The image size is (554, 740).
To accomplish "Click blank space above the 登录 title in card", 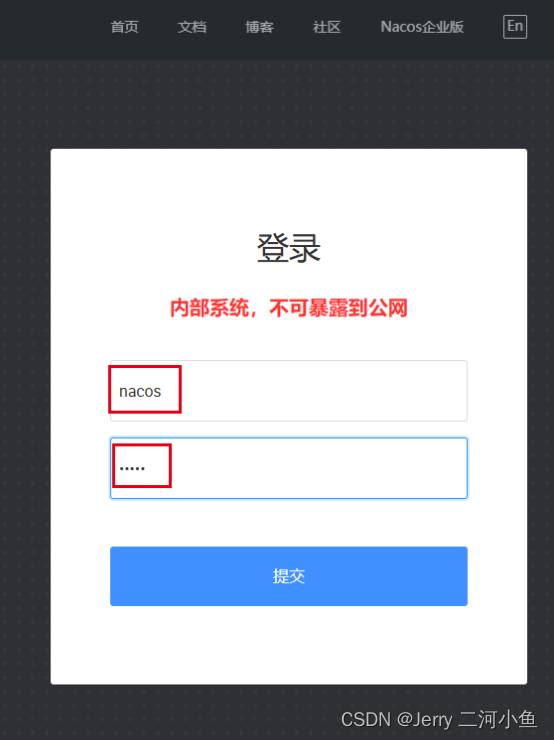I will [x=289, y=189].
